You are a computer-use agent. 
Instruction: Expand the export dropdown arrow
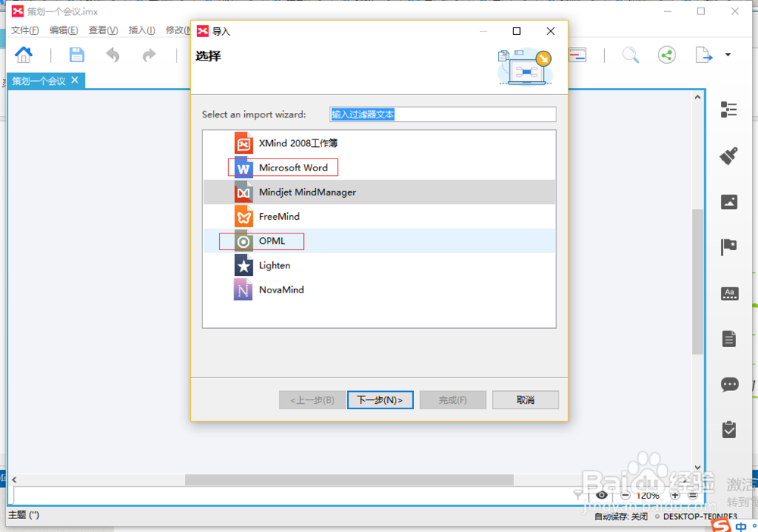click(x=728, y=55)
